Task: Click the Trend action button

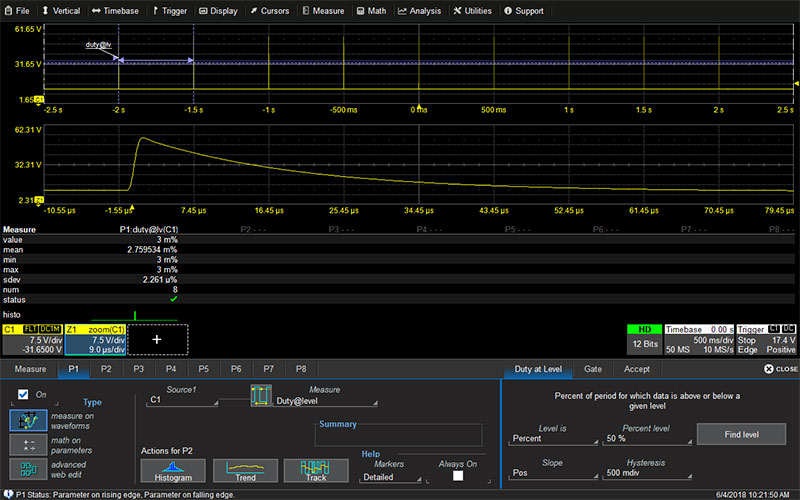Action: (243, 470)
